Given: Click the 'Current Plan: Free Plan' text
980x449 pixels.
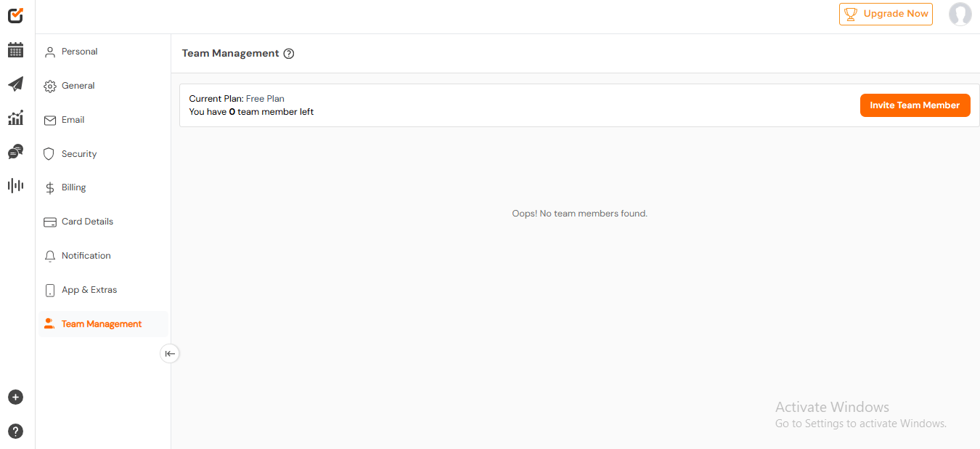Looking at the screenshot, I should pos(237,99).
